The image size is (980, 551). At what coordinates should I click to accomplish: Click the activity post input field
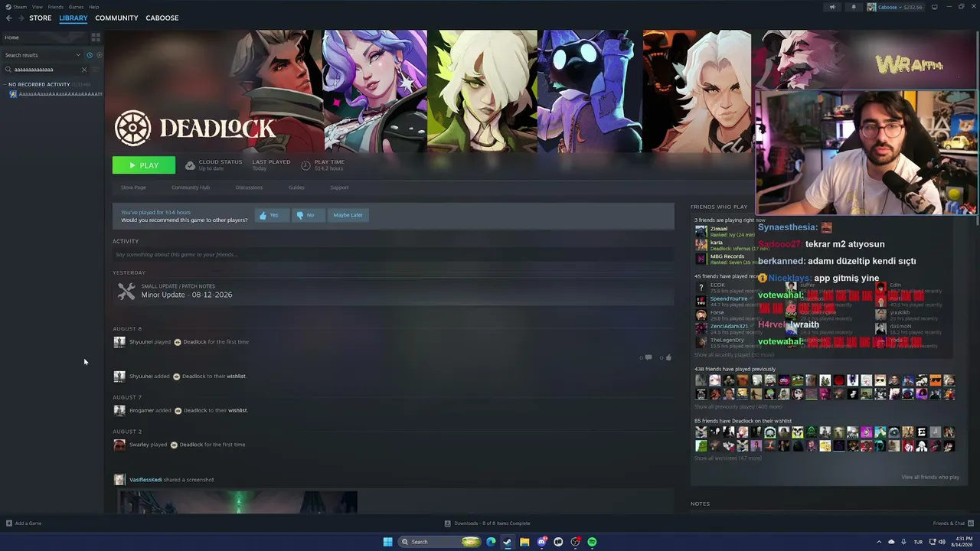[x=393, y=255]
